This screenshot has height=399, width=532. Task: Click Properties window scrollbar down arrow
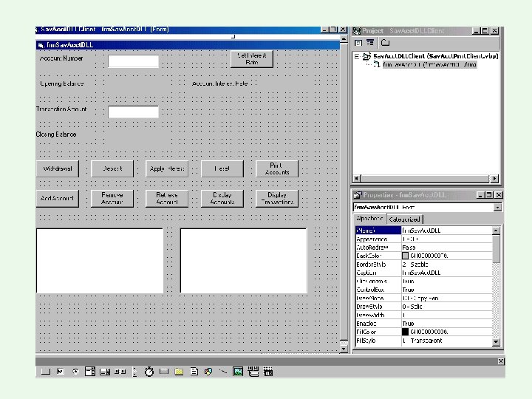click(496, 342)
